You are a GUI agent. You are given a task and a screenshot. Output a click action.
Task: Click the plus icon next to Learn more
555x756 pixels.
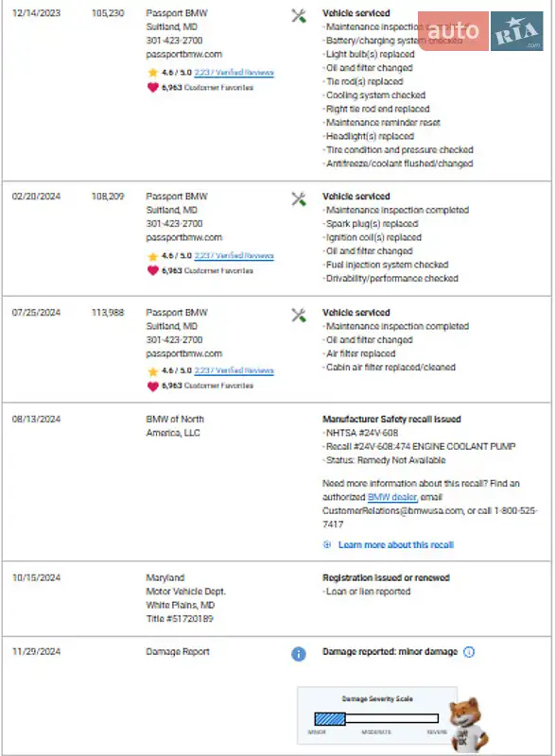(x=327, y=544)
